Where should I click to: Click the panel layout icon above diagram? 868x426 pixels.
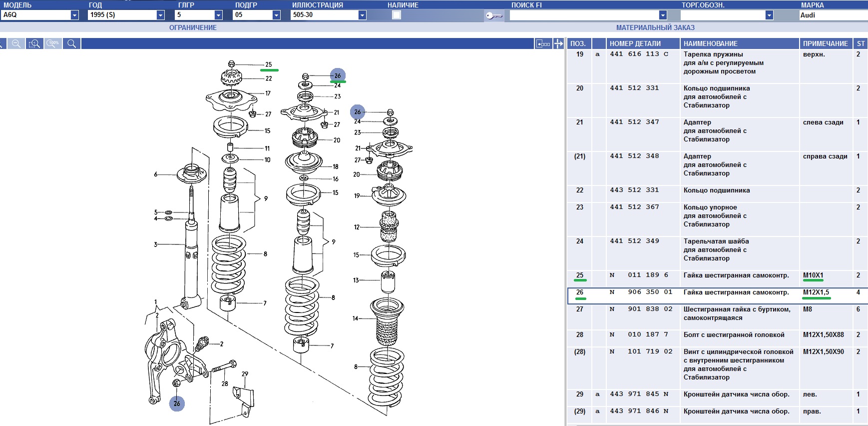point(543,44)
